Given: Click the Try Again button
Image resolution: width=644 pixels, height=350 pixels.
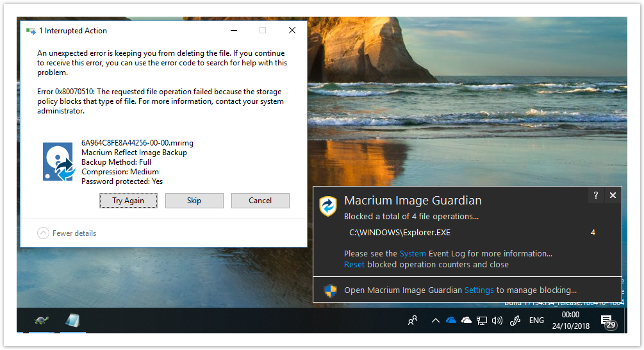Looking at the screenshot, I should 128,201.
